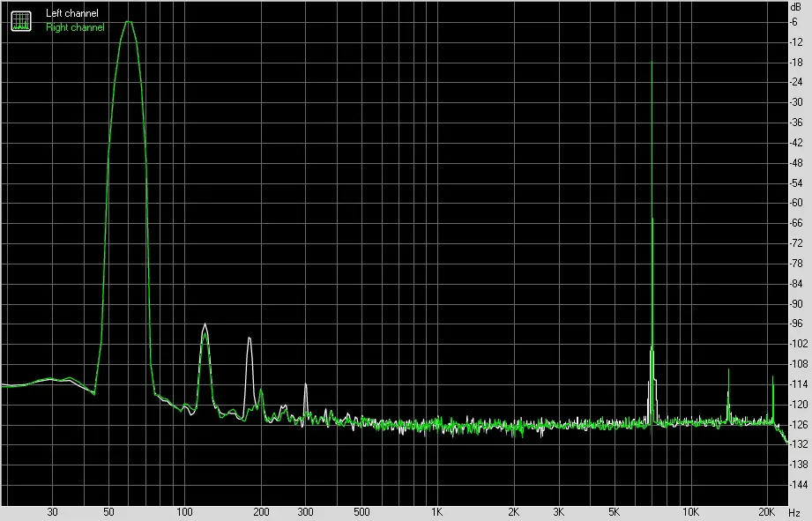The height and width of the screenshot is (521, 812).
Task: Click the -18 dB scale value
Action: click(x=796, y=62)
